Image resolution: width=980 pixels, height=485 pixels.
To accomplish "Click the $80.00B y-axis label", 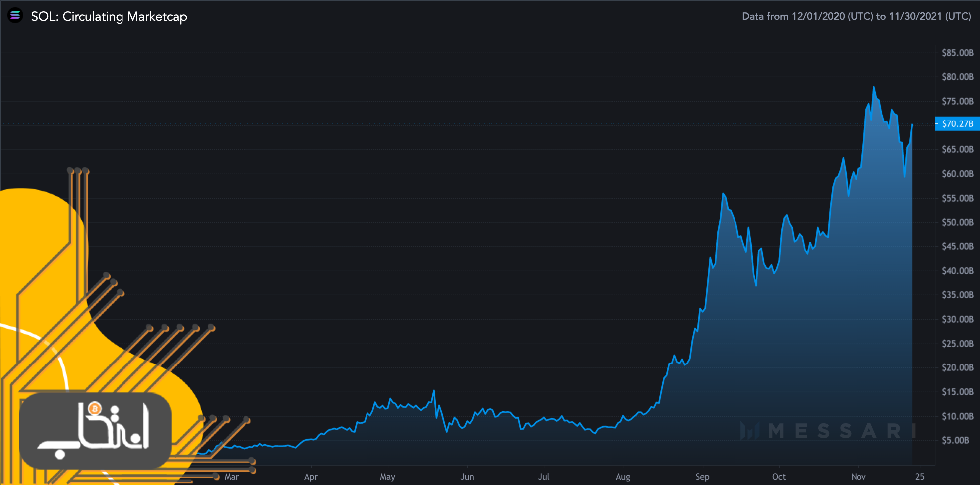I will coord(957,77).
